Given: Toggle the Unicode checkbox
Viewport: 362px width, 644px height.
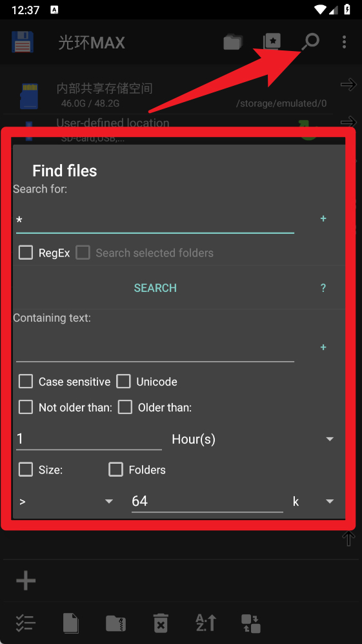Looking at the screenshot, I should (x=123, y=382).
